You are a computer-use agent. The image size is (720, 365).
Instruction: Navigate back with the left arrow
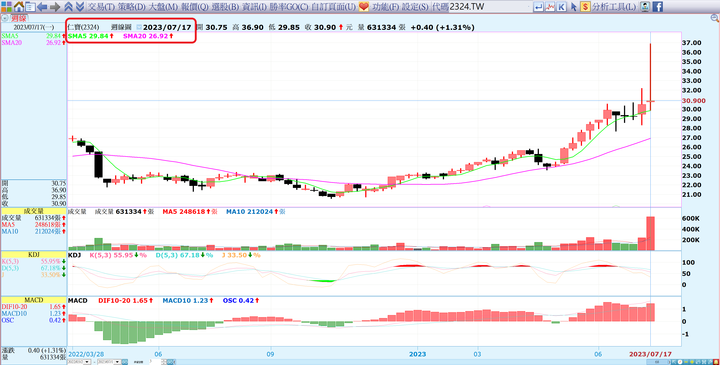click(42, 6)
